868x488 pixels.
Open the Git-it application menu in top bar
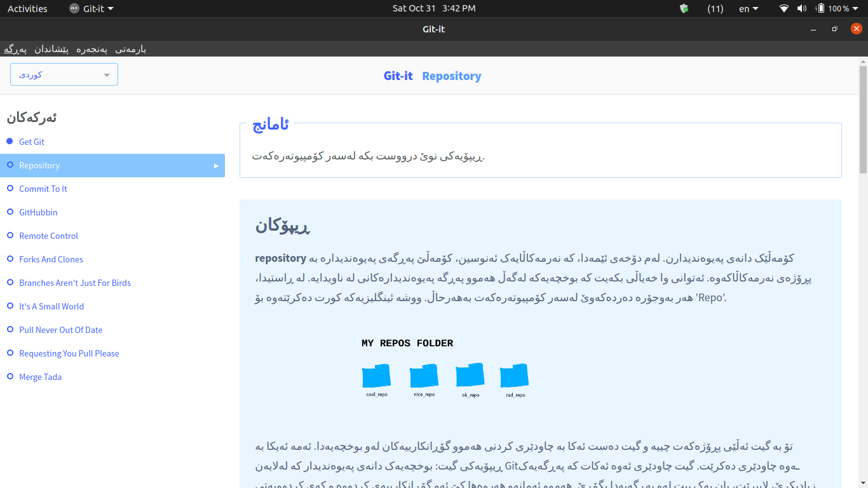click(91, 9)
